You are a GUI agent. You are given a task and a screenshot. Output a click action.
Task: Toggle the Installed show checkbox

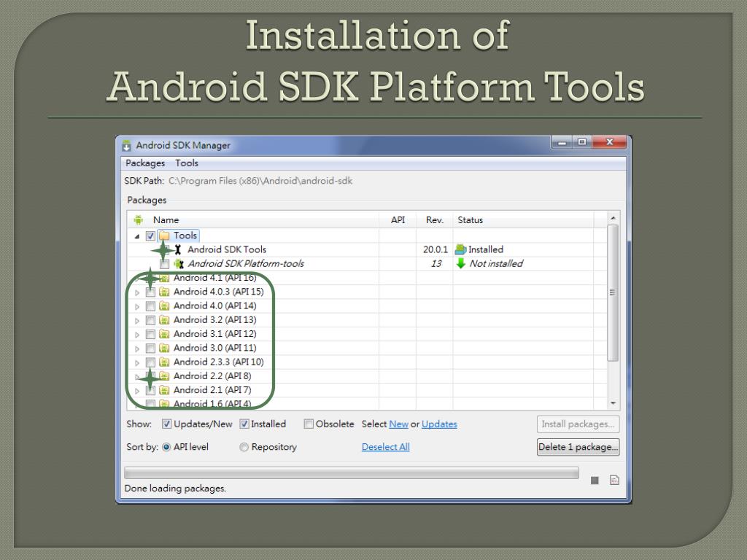(x=244, y=424)
